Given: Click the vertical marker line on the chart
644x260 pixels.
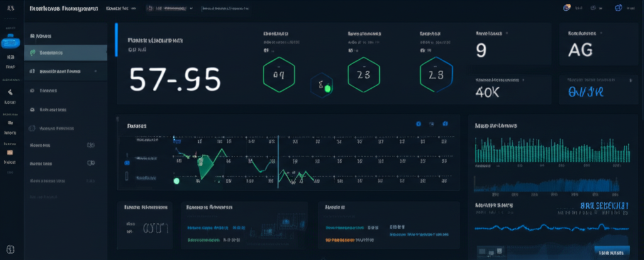Looking at the screenshot, I should (276, 161).
